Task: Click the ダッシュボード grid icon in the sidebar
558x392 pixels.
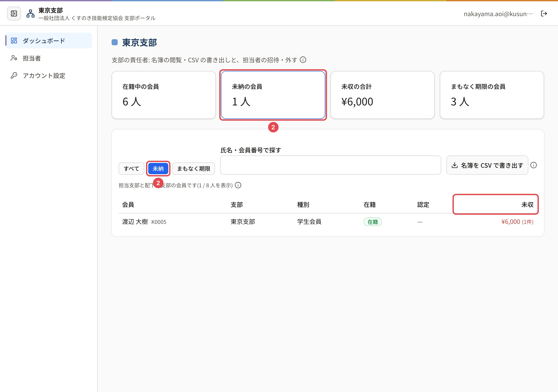Action: pos(14,41)
